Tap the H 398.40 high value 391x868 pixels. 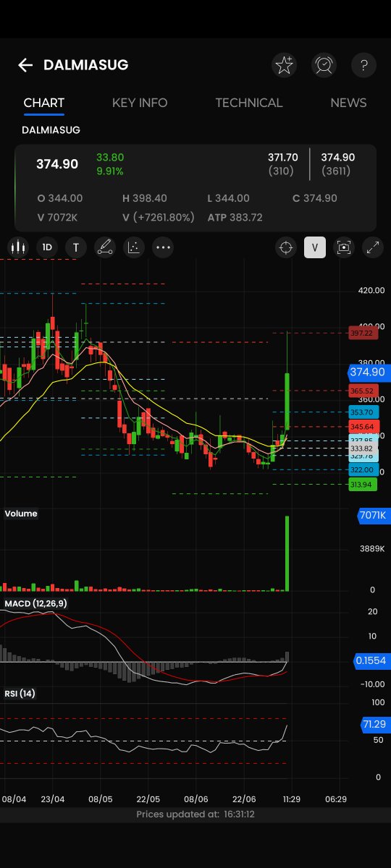[145, 198]
